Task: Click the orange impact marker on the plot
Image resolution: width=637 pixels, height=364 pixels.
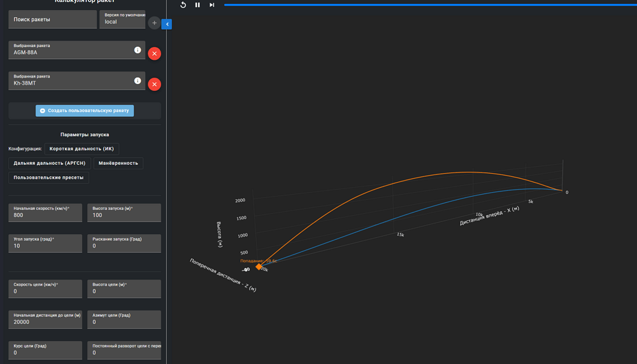Action: tap(259, 267)
